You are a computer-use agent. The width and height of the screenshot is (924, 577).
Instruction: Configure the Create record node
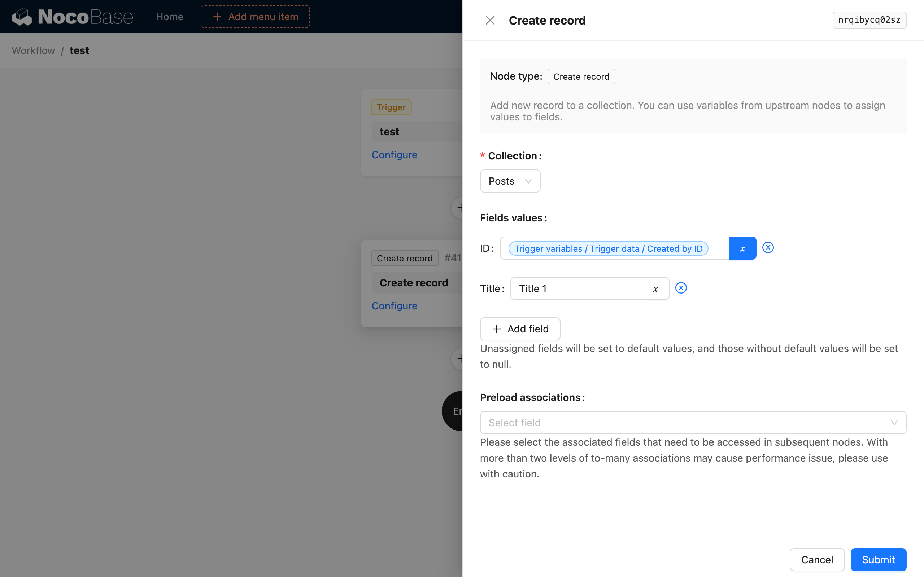pos(395,306)
